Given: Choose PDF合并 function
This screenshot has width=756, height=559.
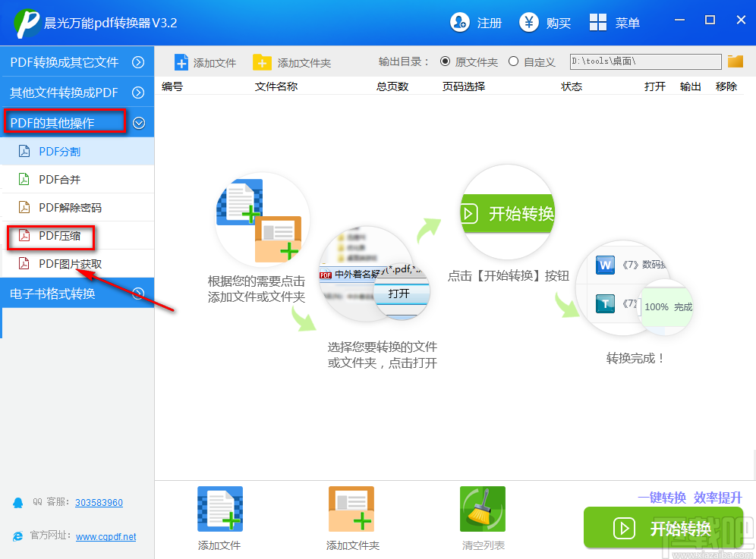Looking at the screenshot, I should pyautogui.click(x=77, y=179).
